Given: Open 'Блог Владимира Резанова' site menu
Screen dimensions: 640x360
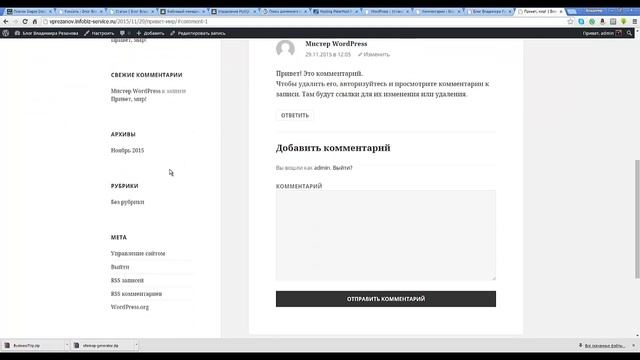Looking at the screenshot, I should [x=46, y=33].
